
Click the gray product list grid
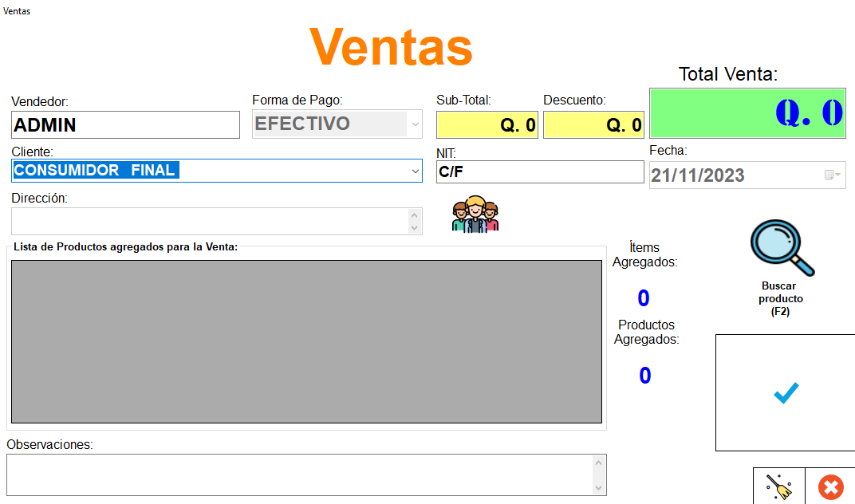click(x=306, y=341)
